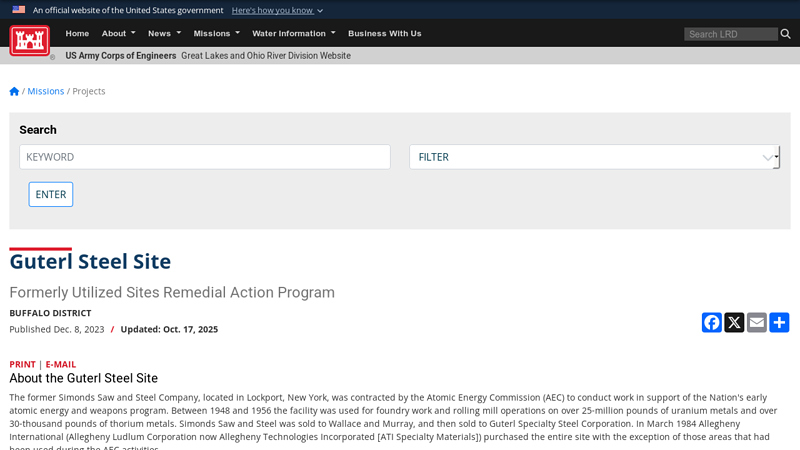Open the blue plus share icon
The height and width of the screenshot is (450, 800).
click(779, 322)
